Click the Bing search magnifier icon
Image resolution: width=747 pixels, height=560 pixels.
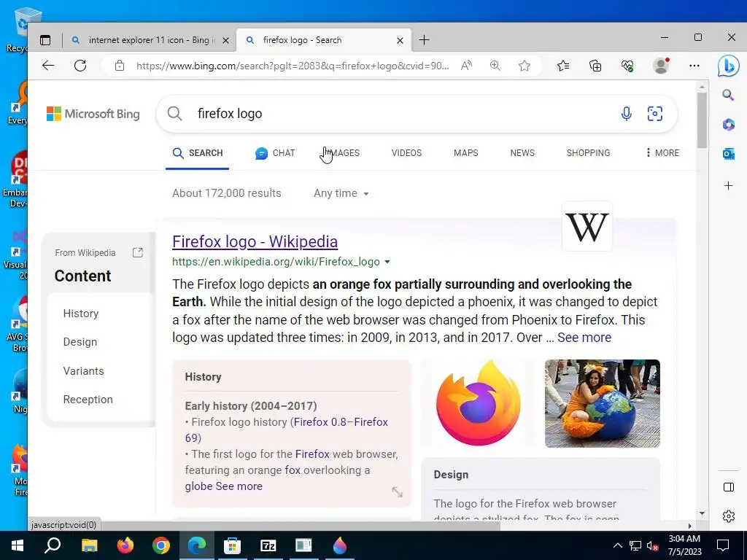point(175,114)
